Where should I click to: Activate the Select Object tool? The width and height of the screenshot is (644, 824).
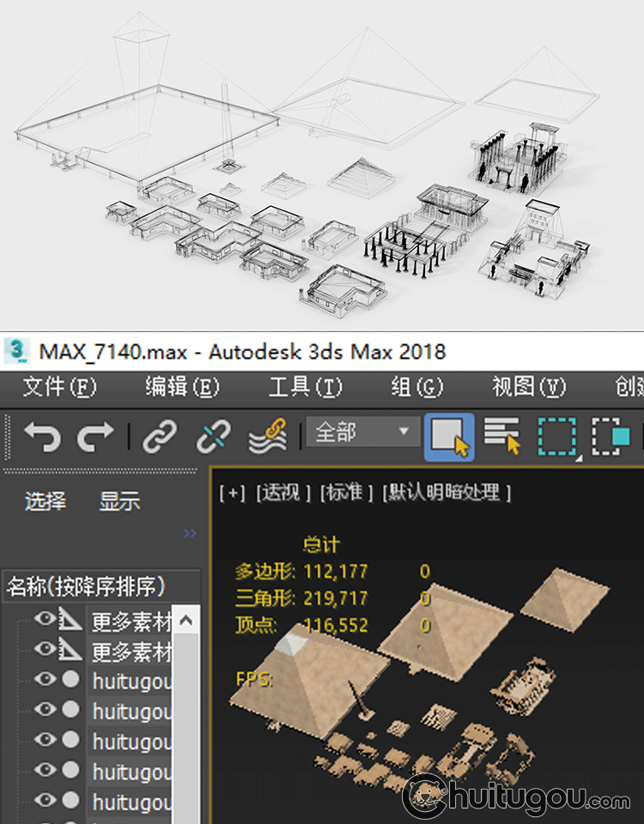pos(449,436)
